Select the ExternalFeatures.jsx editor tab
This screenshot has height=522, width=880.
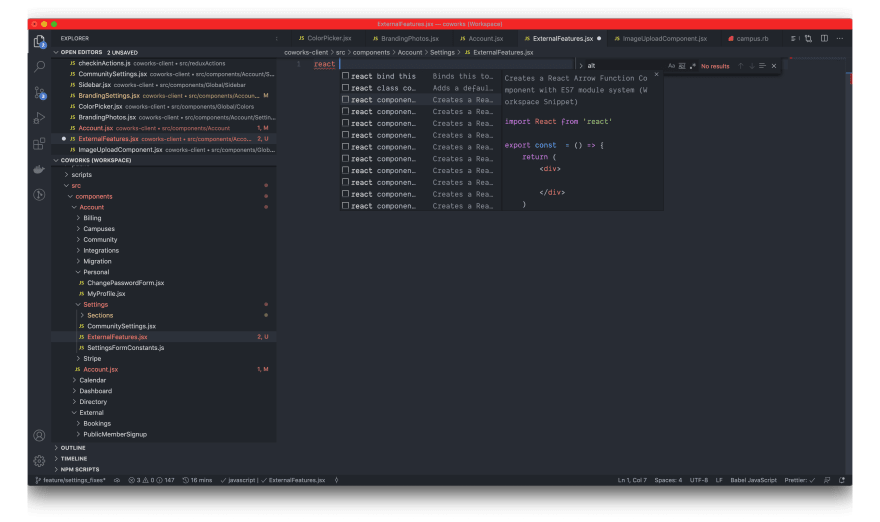click(x=562, y=38)
